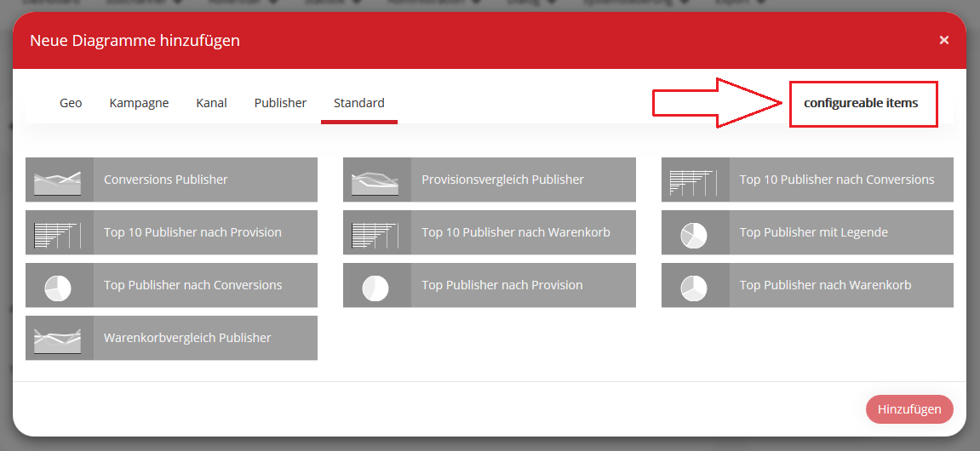The width and height of the screenshot is (980, 451).
Task: Click the Provisionsvergleich Publisher chart icon
Action: click(376, 180)
